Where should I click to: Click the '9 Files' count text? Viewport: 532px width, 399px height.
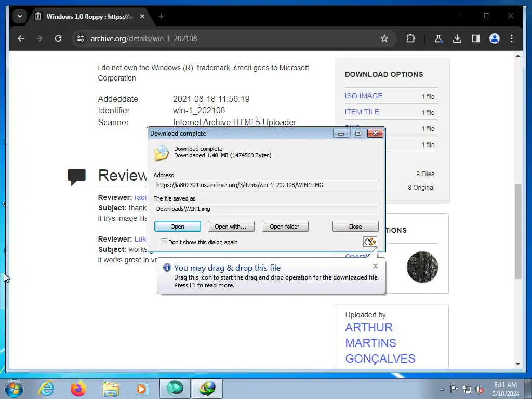tap(425, 174)
